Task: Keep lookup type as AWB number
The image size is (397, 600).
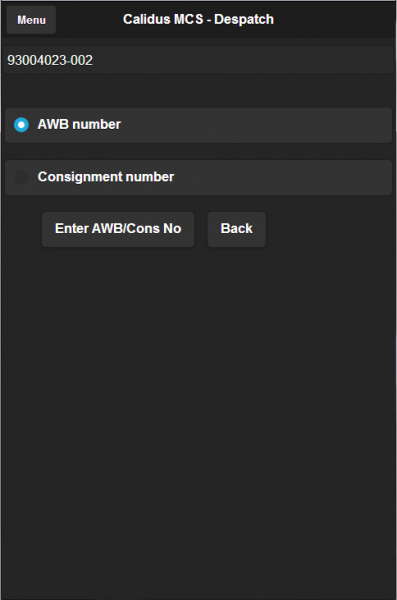Action: [x=198, y=125]
